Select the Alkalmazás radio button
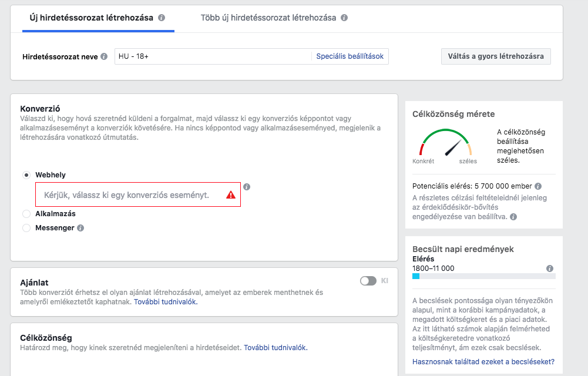 [26, 214]
